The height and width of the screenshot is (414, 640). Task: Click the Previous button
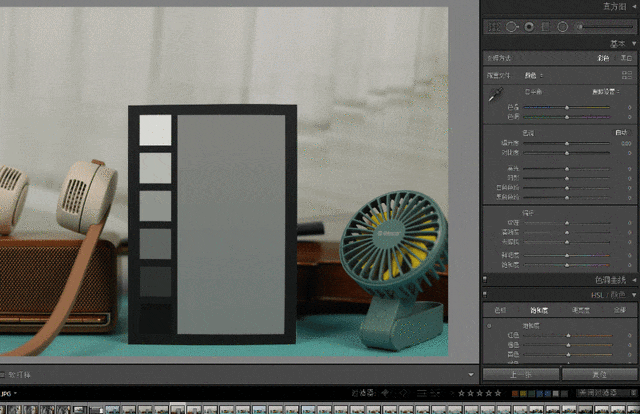pos(520,374)
